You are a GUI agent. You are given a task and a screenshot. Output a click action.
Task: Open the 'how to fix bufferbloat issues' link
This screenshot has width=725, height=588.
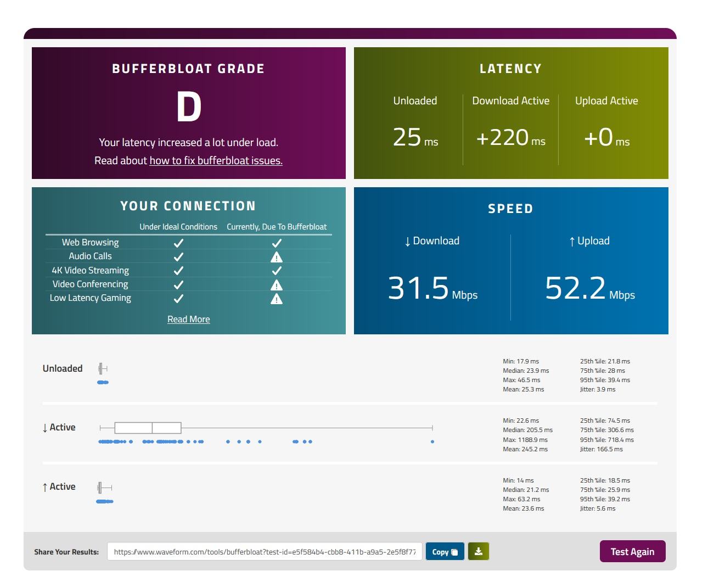tap(216, 160)
